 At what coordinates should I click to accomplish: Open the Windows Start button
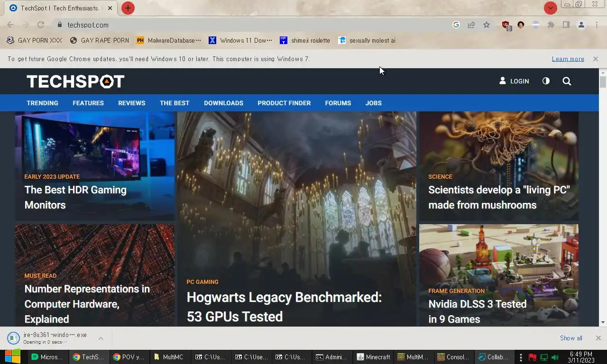(12, 357)
